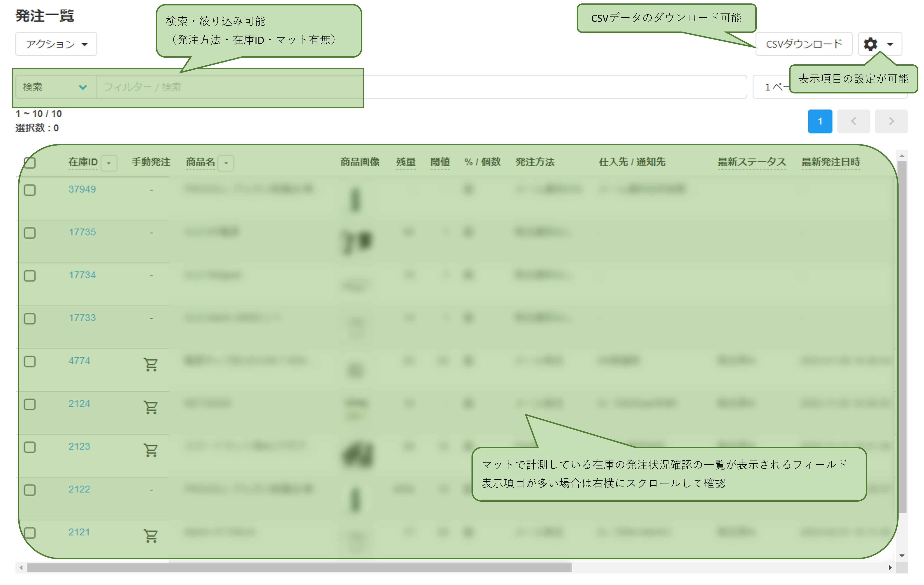
Task: Open stock ID link 17734
Action: click(82, 275)
